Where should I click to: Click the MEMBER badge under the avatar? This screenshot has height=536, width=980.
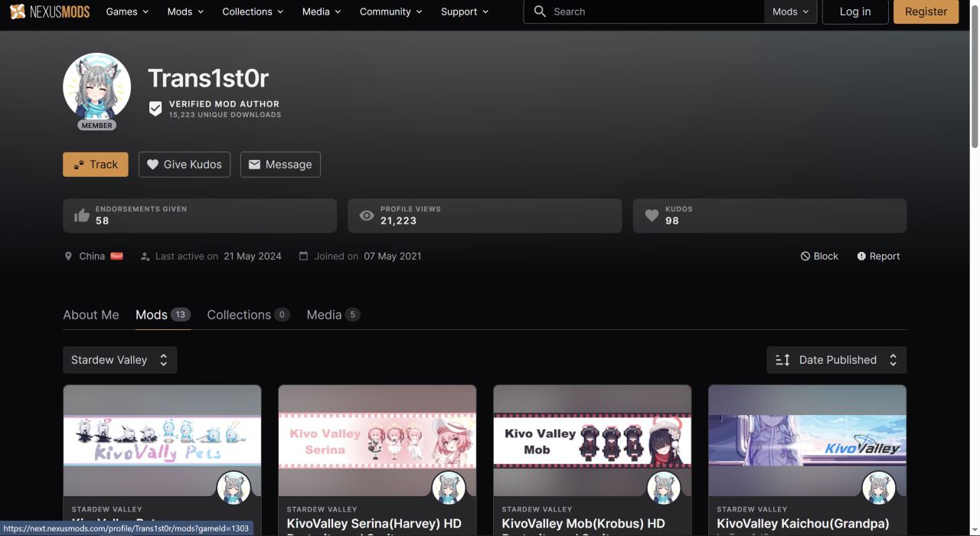point(96,125)
